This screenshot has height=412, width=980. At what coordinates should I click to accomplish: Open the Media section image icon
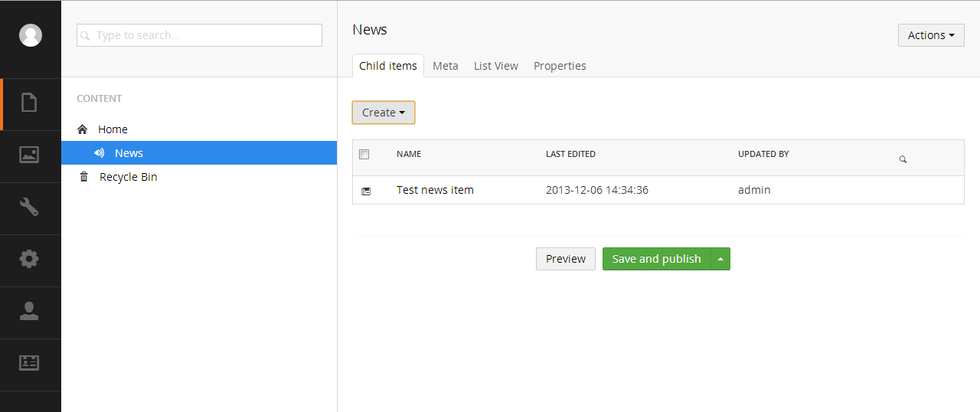tap(30, 155)
